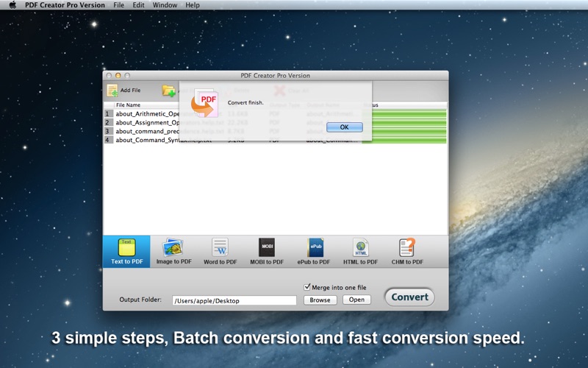Click the Clear All toolbar icon
The width and height of the screenshot is (588, 368).
click(x=279, y=91)
